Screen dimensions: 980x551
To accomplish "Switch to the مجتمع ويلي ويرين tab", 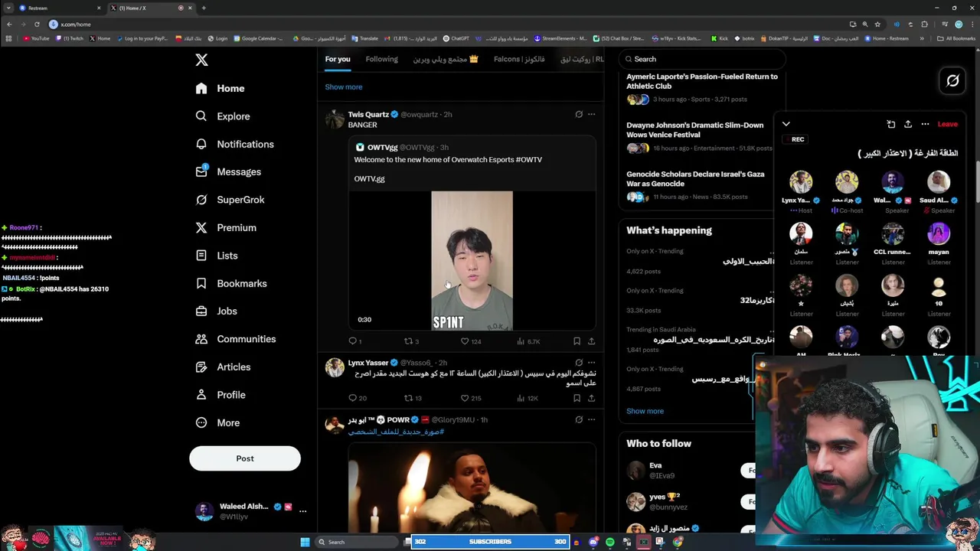I will (x=446, y=59).
